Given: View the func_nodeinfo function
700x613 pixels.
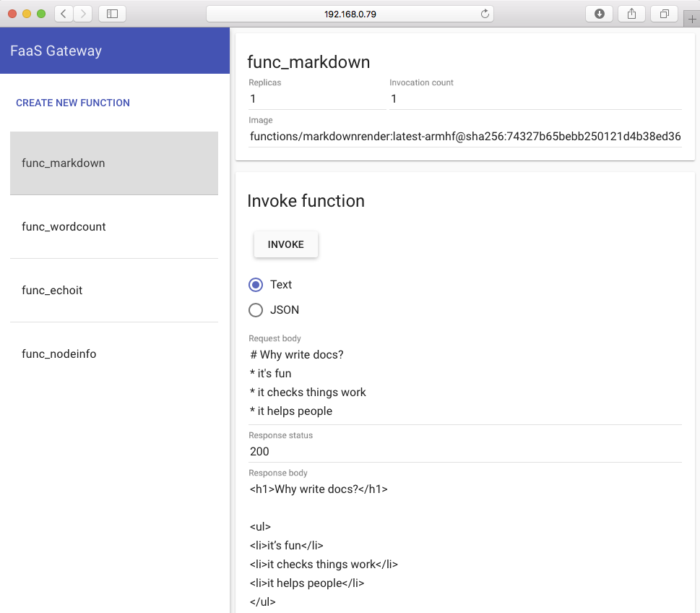Looking at the screenshot, I should [x=59, y=353].
